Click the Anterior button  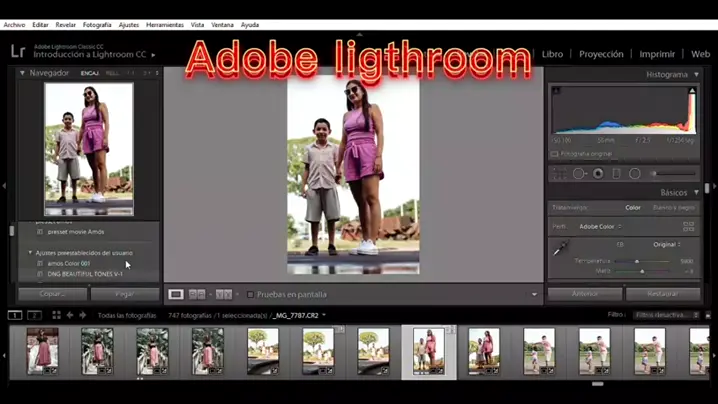click(585, 294)
